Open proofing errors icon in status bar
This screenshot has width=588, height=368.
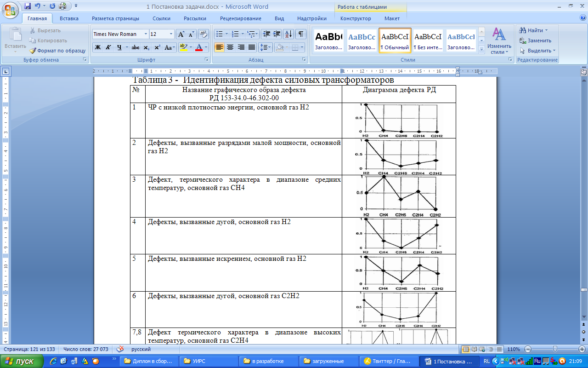120,349
